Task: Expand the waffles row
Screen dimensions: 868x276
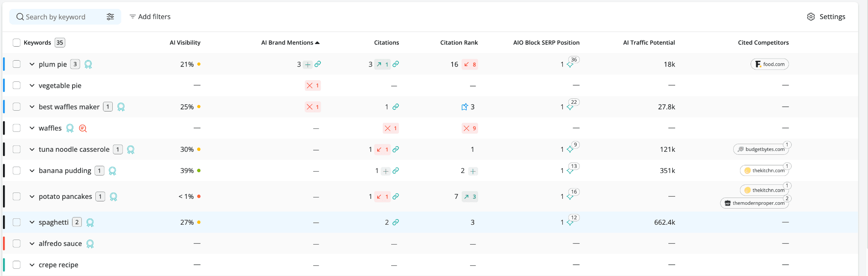Action: pyautogui.click(x=32, y=128)
